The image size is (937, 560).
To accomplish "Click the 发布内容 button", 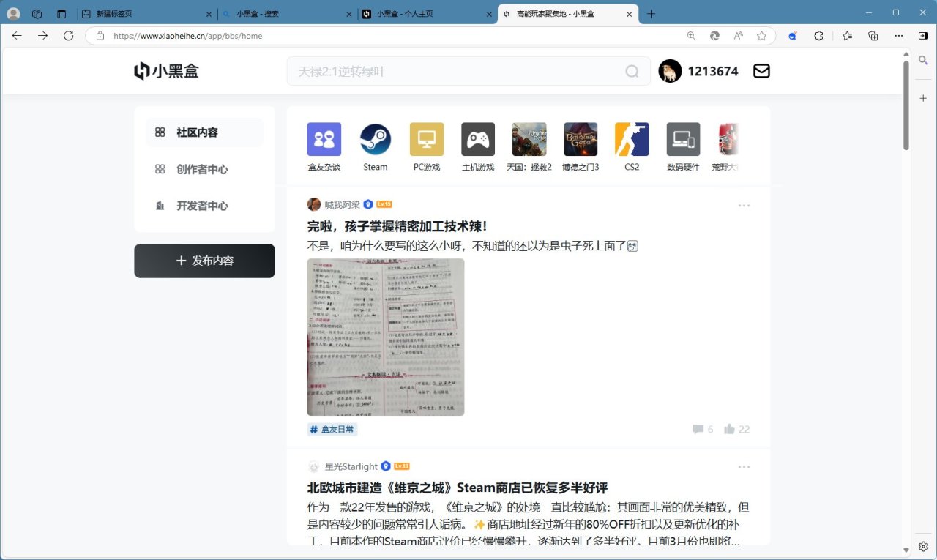I will pos(204,261).
